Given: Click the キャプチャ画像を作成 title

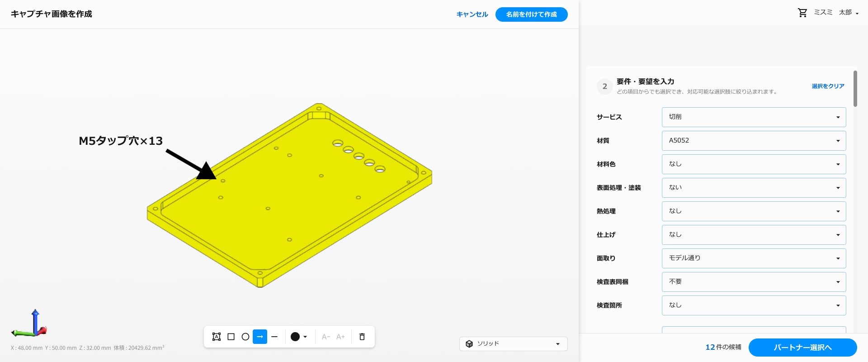Looking at the screenshot, I should pyautogui.click(x=52, y=14).
